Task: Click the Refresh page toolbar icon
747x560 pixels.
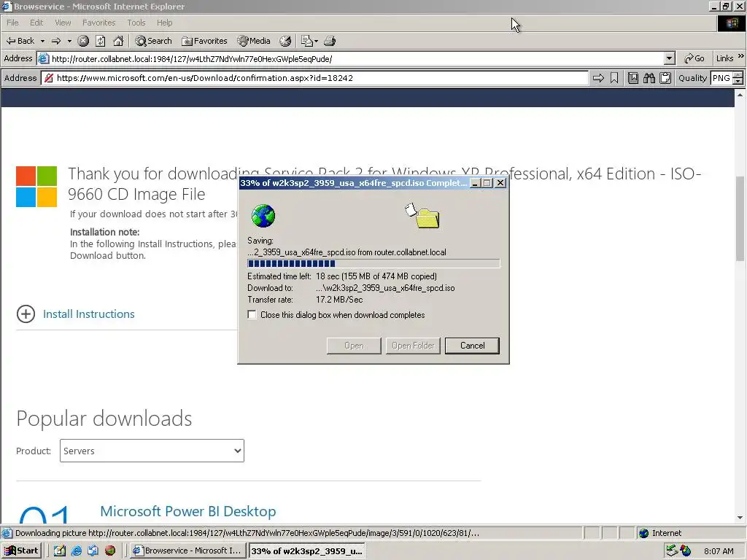Action: pyautogui.click(x=101, y=41)
